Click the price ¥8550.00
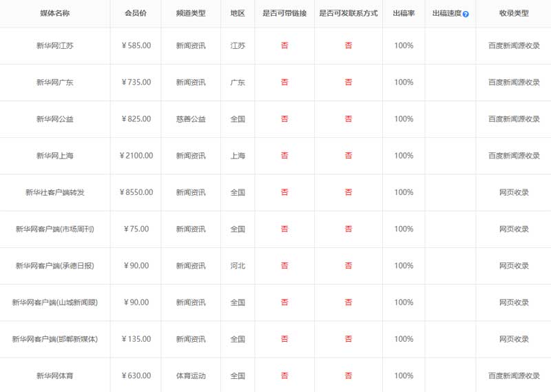This screenshot has height=392, width=551. [x=136, y=192]
